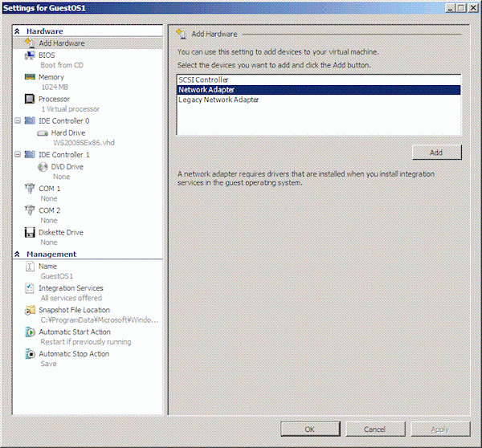The image size is (482, 448).
Task: Click the Integration Services icon
Action: tap(30, 288)
